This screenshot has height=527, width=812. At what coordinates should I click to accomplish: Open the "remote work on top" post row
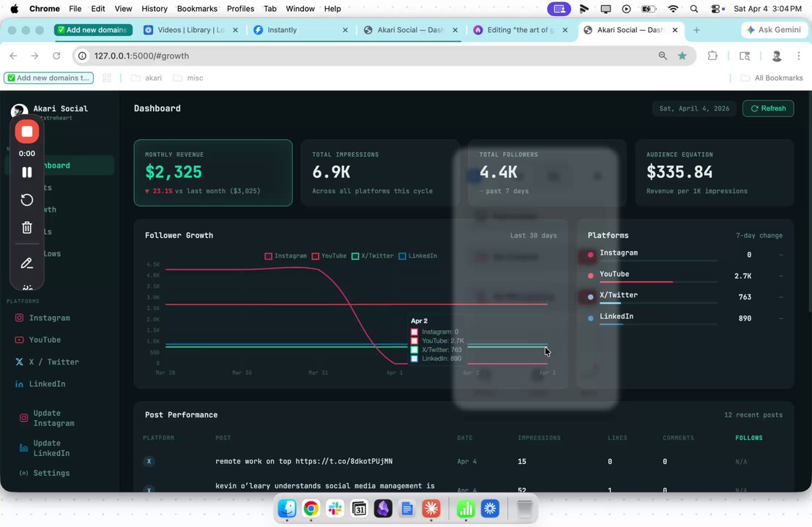pyautogui.click(x=463, y=461)
